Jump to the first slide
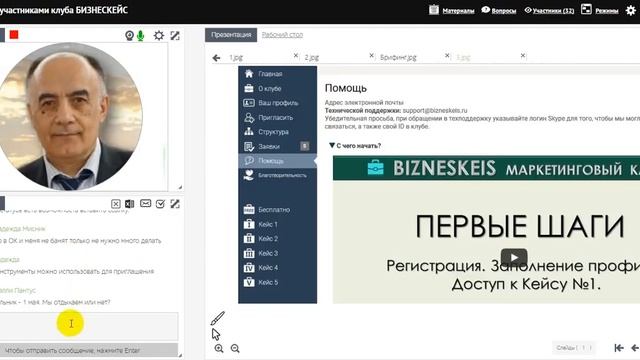The width and height of the screenshot is (640, 360). pos(619,348)
